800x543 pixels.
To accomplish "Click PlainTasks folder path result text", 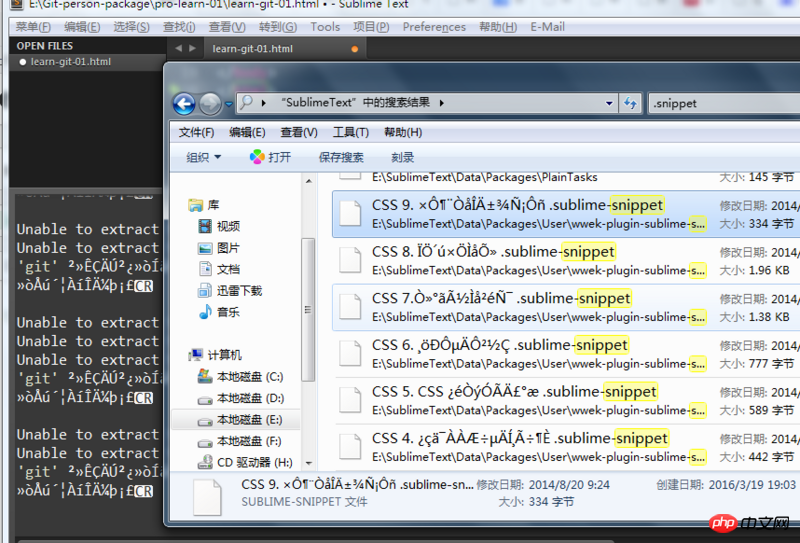I will coord(485,177).
